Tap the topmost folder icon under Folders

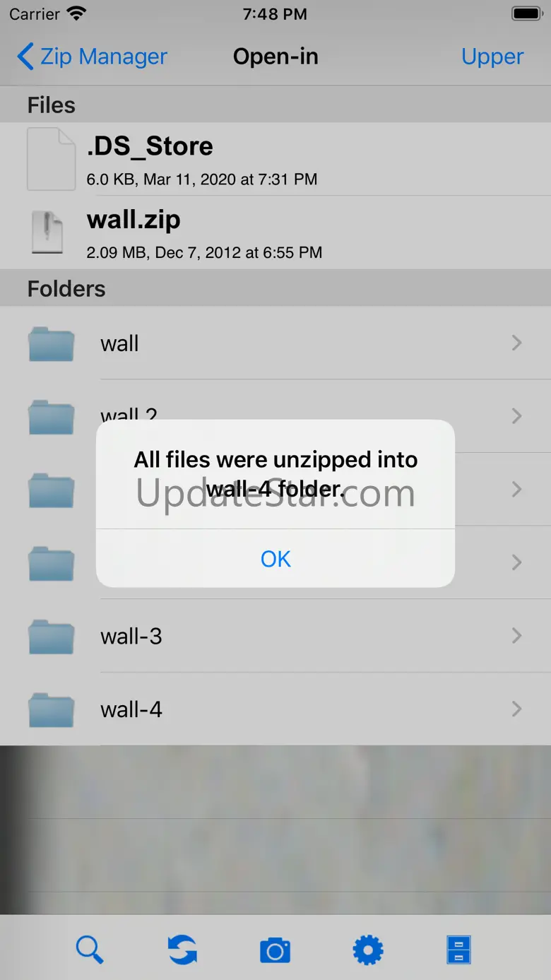pyautogui.click(x=51, y=343)
